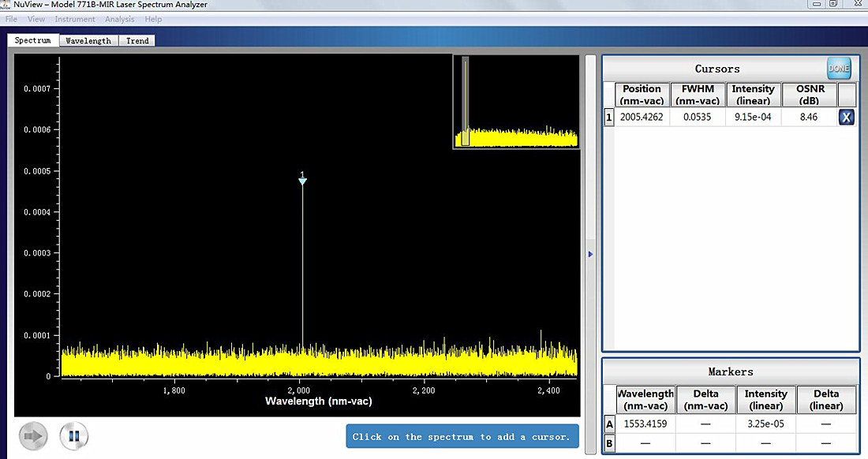Click the spectrum overview thumbnail
The image size is (868, 459).
click(516, 102)
